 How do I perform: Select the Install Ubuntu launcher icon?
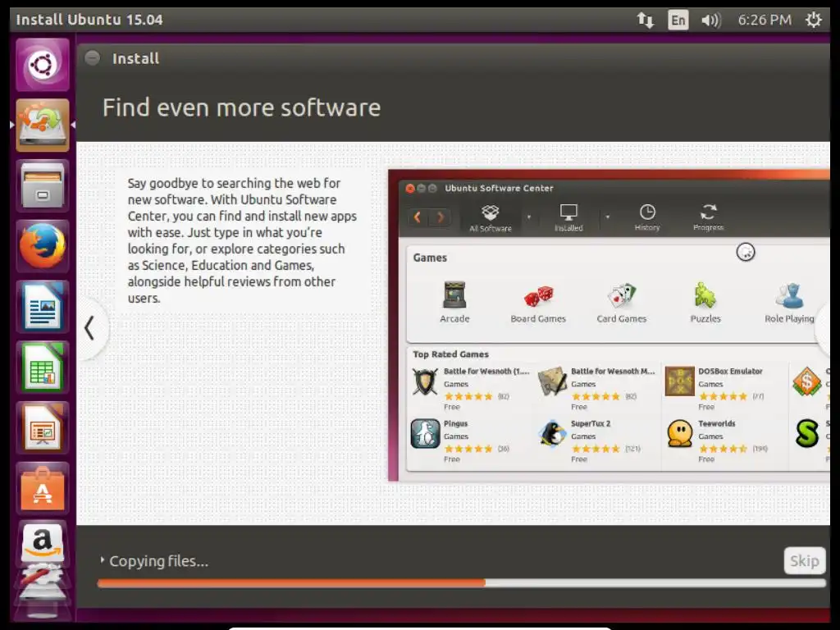coord(43,125)
